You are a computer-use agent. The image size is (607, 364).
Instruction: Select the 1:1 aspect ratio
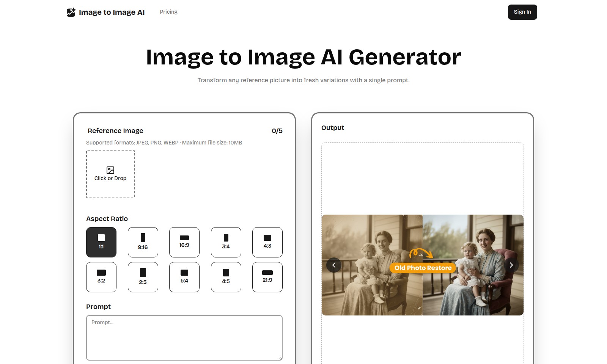(x=101, y=242)
